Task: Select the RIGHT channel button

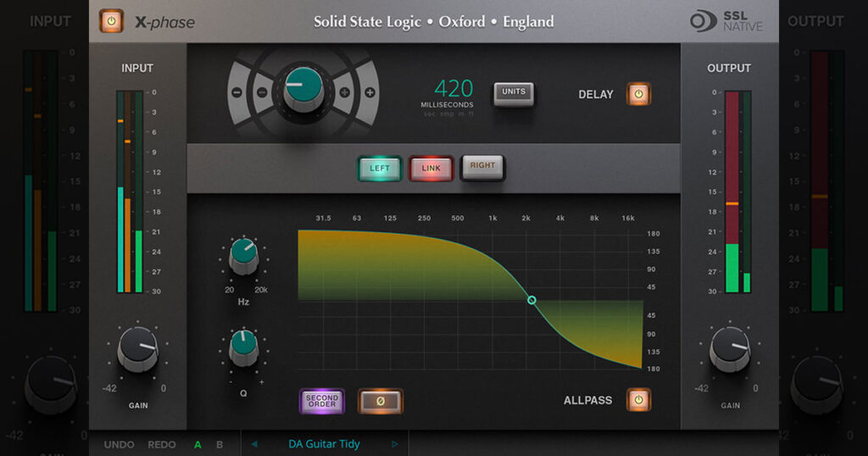Action: 482,167
